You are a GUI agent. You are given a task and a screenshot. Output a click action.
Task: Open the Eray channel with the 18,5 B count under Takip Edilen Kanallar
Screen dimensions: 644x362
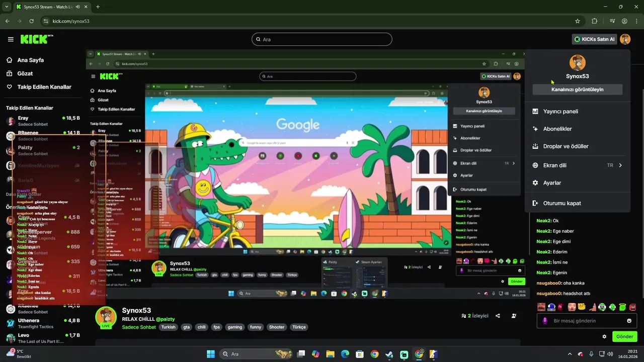click(43, 121)
